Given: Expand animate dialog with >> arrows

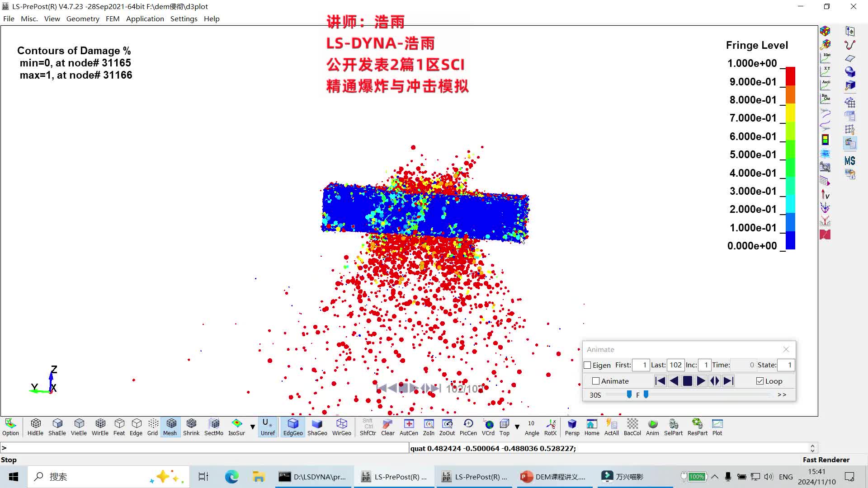Looking at the screenshot, I should coord(782,394).
